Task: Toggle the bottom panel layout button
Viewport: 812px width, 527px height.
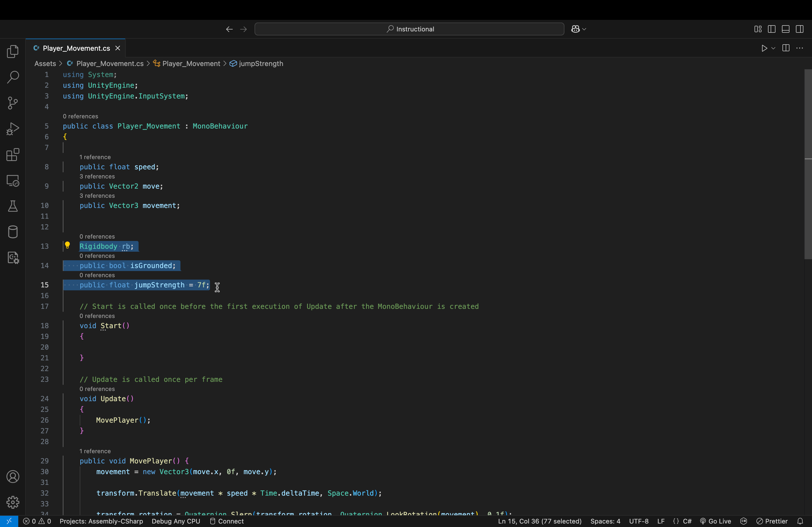Action: coord(785,29)
